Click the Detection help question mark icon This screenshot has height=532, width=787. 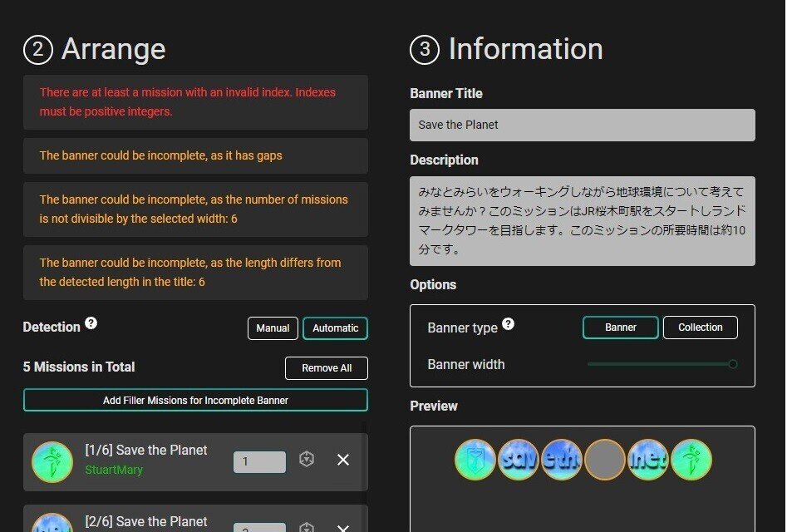pyautogui.click(x=91, y=323)
